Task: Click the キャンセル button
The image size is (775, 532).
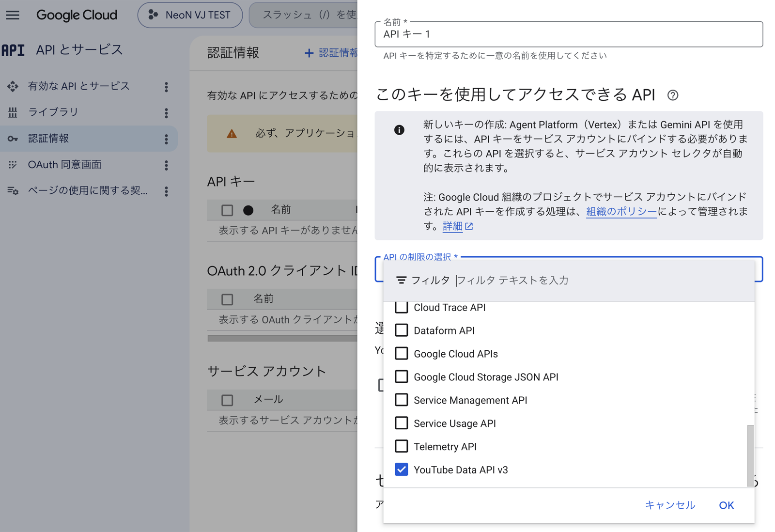Action: point(670,505)
